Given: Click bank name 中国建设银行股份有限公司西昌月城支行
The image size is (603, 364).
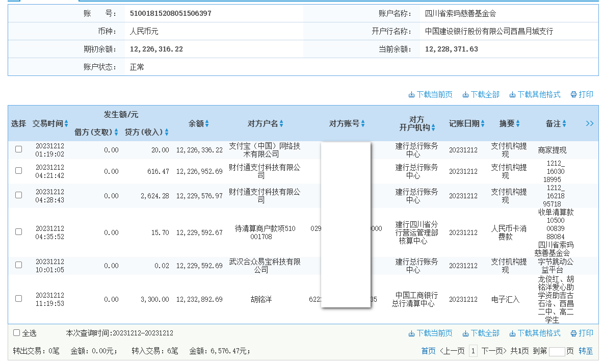Looking at the screenshot, I should (x=489, y=31).
